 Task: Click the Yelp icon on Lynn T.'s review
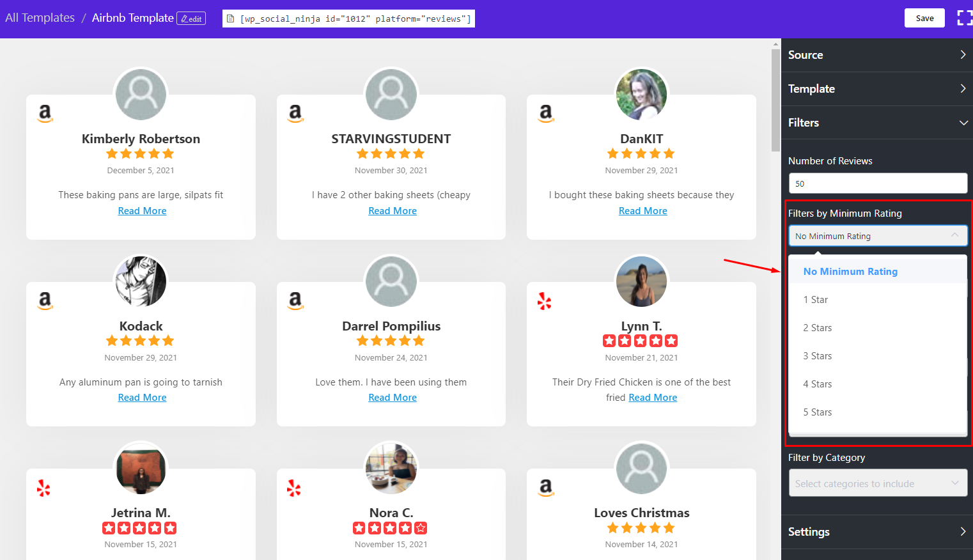pyautogui.click(x=544, y=301)
